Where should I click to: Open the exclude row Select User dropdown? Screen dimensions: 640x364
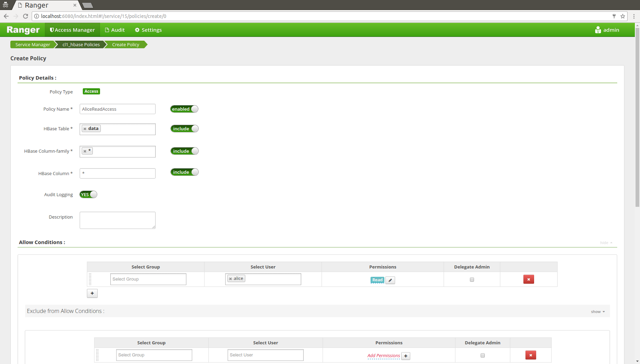click(x=265, y=355)
